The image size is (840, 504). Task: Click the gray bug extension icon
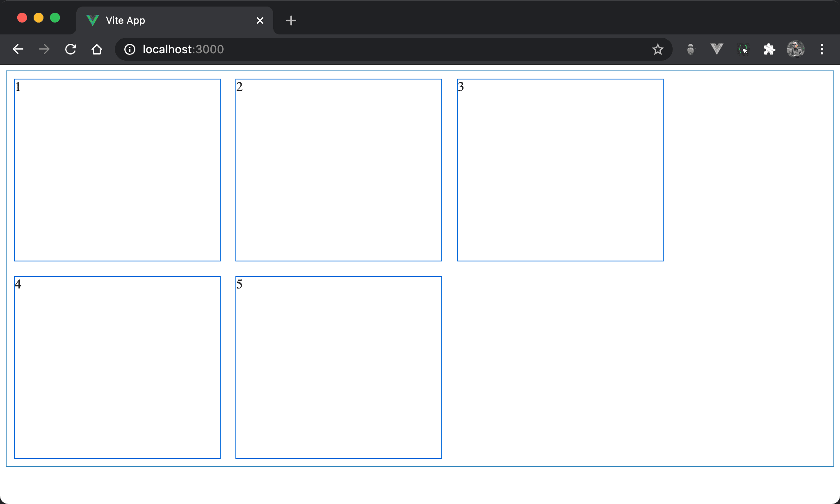click(x=691, y=50)
